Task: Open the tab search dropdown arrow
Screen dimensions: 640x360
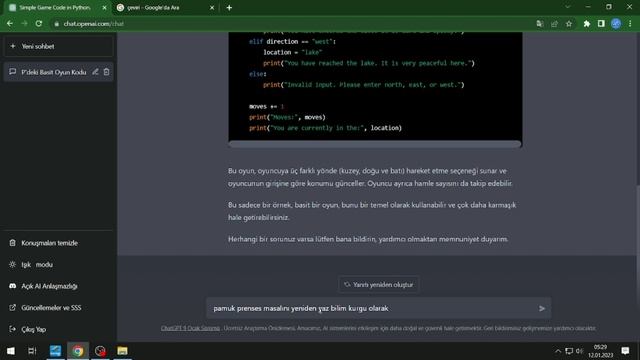Action: coord(568,7)
